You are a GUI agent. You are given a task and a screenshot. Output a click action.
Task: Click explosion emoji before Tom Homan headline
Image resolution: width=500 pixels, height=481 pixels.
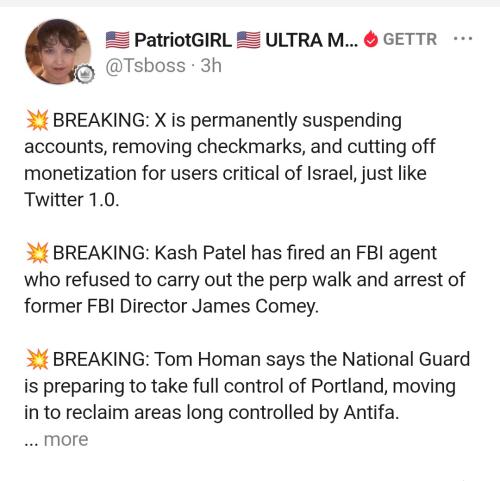37,359
